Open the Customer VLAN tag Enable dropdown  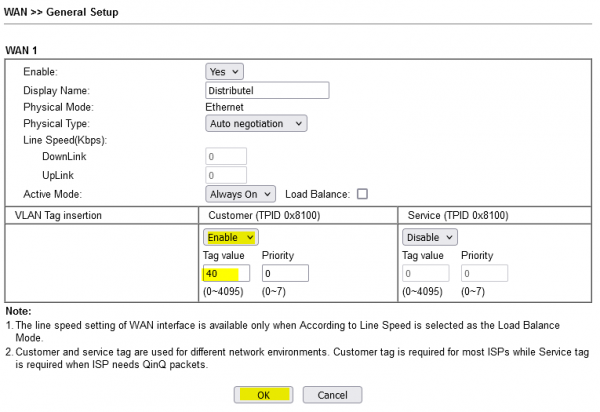pos(231,237)
